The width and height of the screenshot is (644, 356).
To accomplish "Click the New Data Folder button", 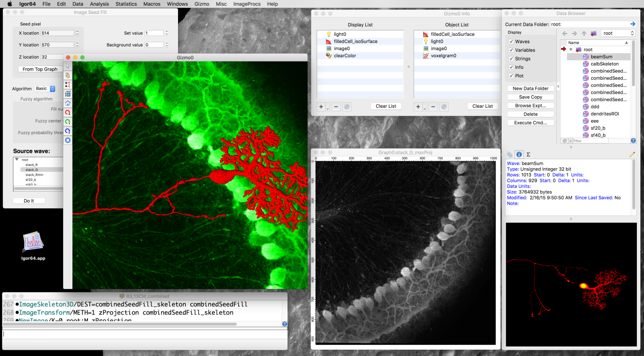I will pos(530,89).
